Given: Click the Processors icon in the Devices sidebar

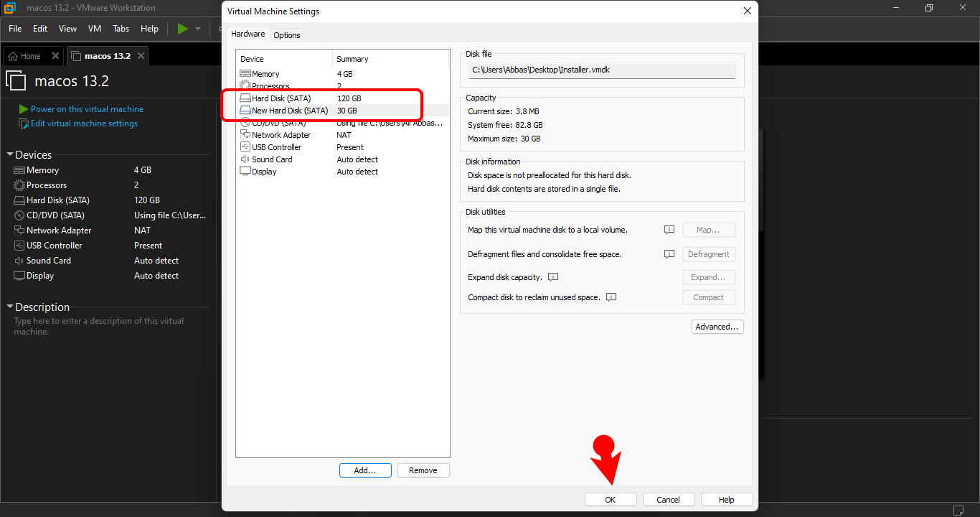Looking at the screenshot, I should (x=19, y=185).
